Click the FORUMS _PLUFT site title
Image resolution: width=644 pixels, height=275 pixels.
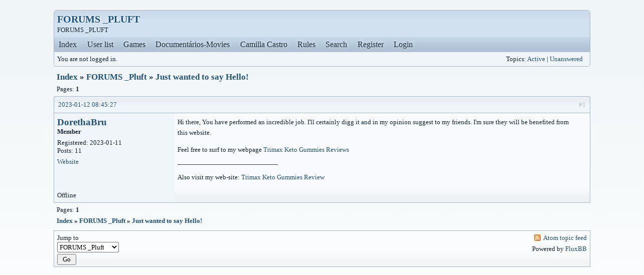point(98,19)
